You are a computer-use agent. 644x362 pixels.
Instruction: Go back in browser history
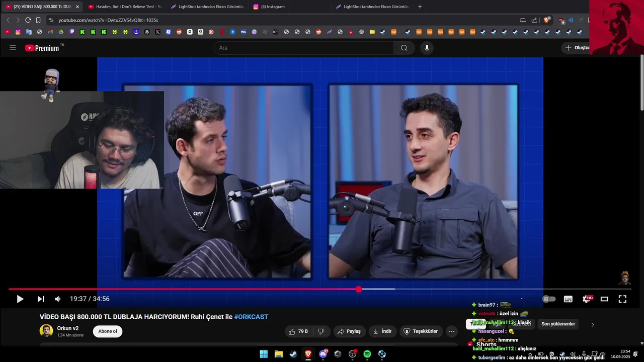click(x=8, y=20)
